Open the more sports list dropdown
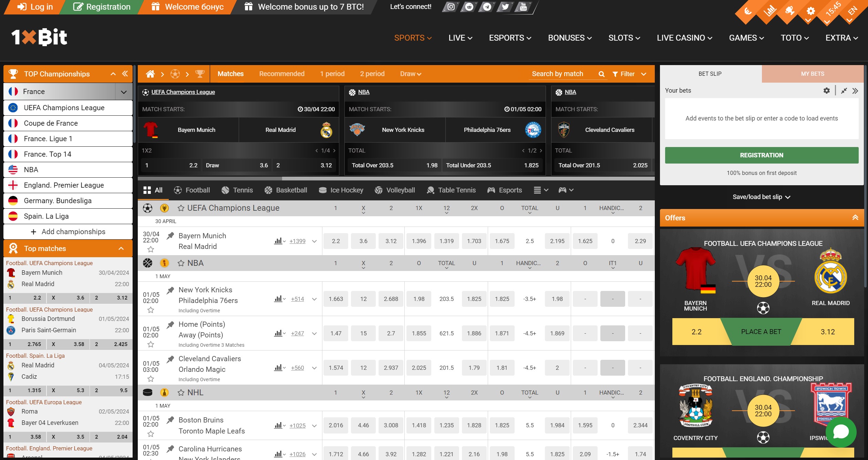The image size is (868, 460). click(541, 190)
